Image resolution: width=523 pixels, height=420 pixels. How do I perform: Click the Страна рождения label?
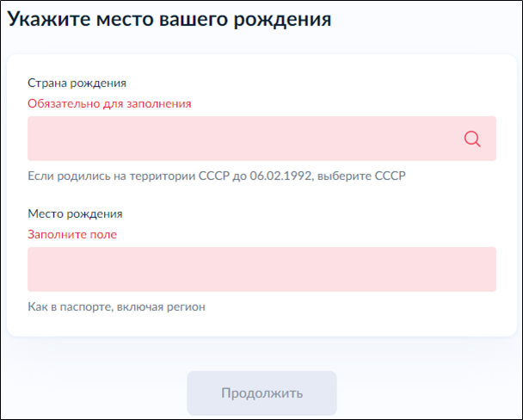click(77, 83)
